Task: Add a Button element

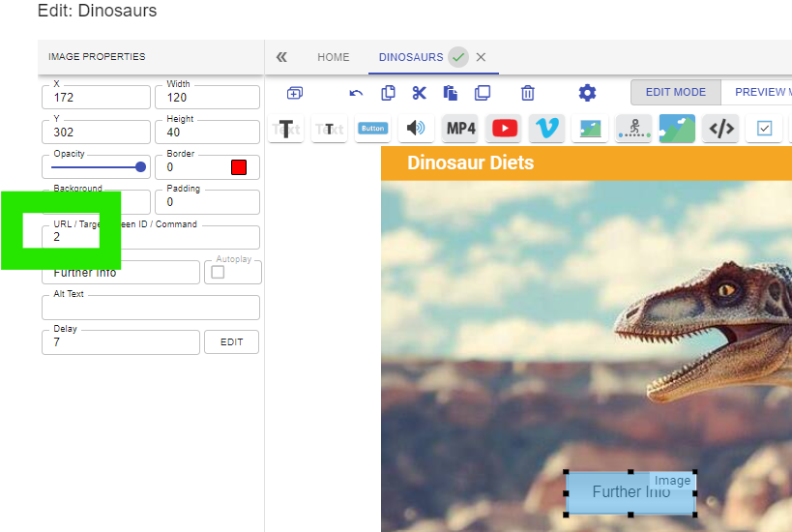Action: tap(372, 129)
